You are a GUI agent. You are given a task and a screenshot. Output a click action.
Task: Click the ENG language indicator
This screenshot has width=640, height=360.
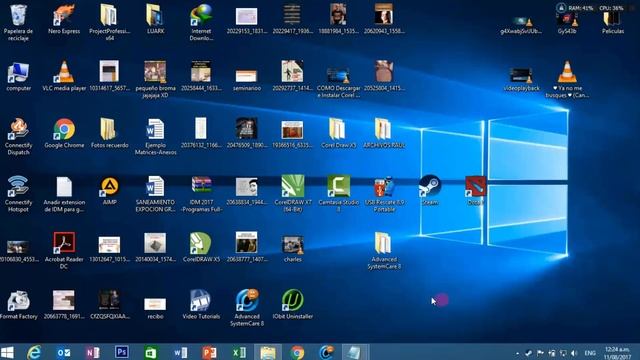(590, 353)
